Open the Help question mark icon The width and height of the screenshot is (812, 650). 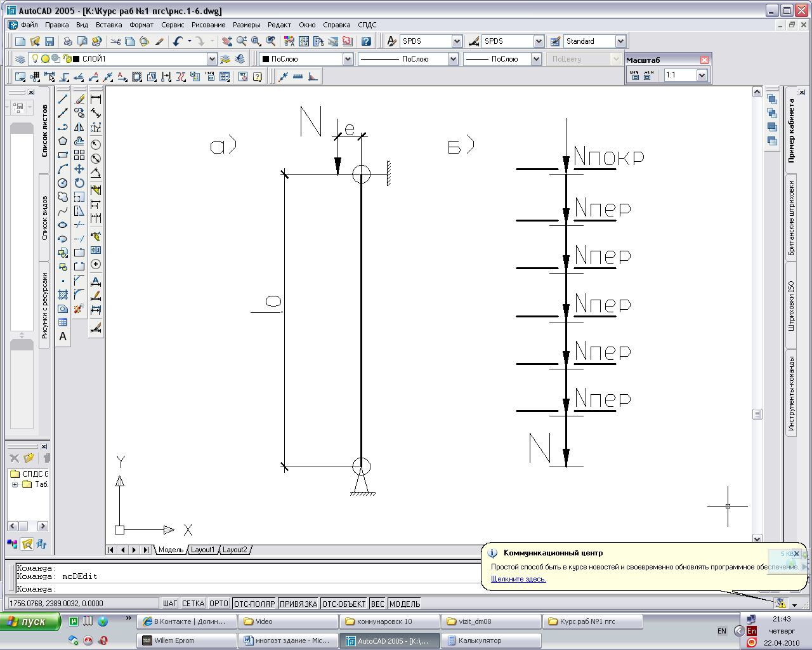(366, 41)
